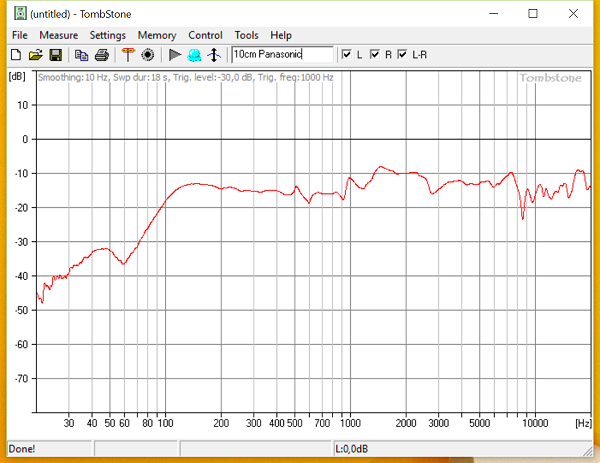Click the 'L:0,0dB' status readout

pyautogui.click(x=352, y=448)
